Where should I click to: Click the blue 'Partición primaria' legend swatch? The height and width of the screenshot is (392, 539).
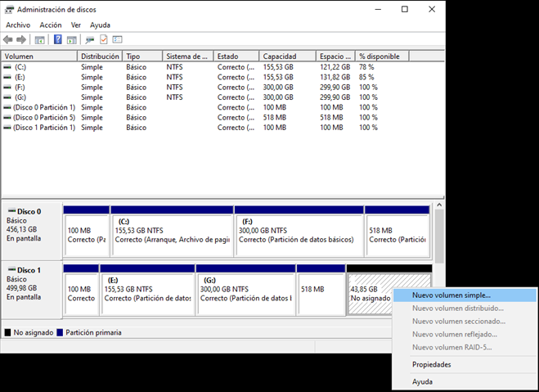[61, 333]
